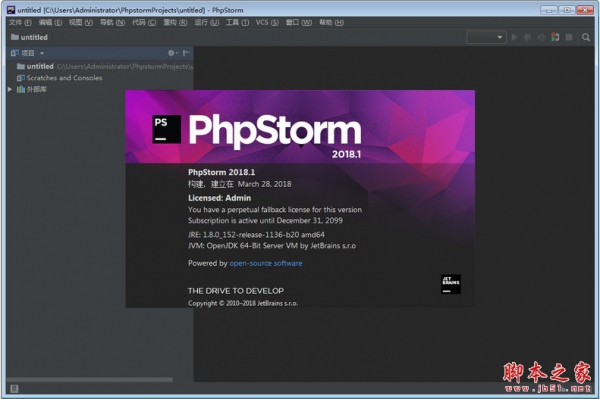600x399 pixels.
Task: Open the 视图 (V) menu
Action: click(x=81, y=22)
